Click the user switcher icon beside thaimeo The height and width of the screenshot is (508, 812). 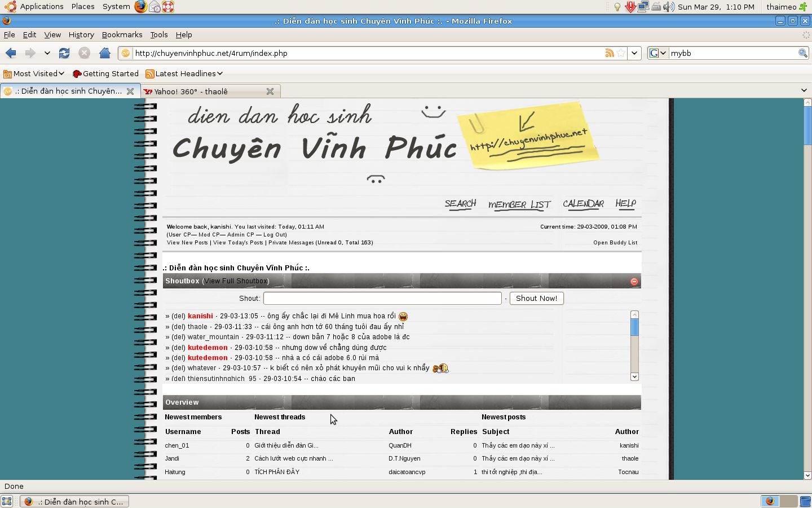pos(803,7)
